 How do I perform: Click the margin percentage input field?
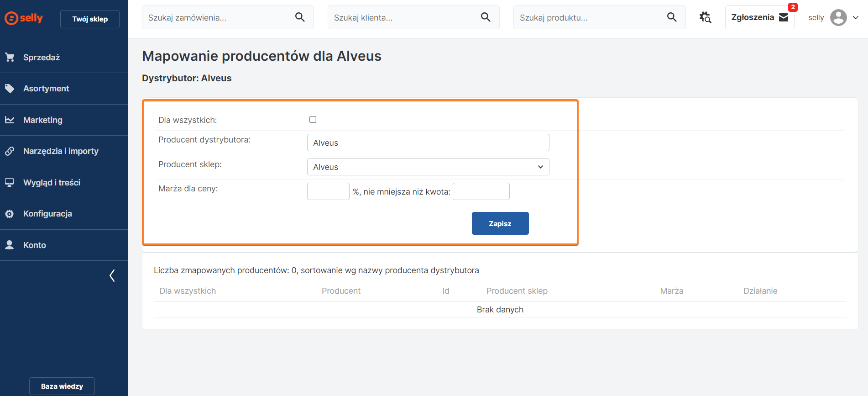coord(328,191)
